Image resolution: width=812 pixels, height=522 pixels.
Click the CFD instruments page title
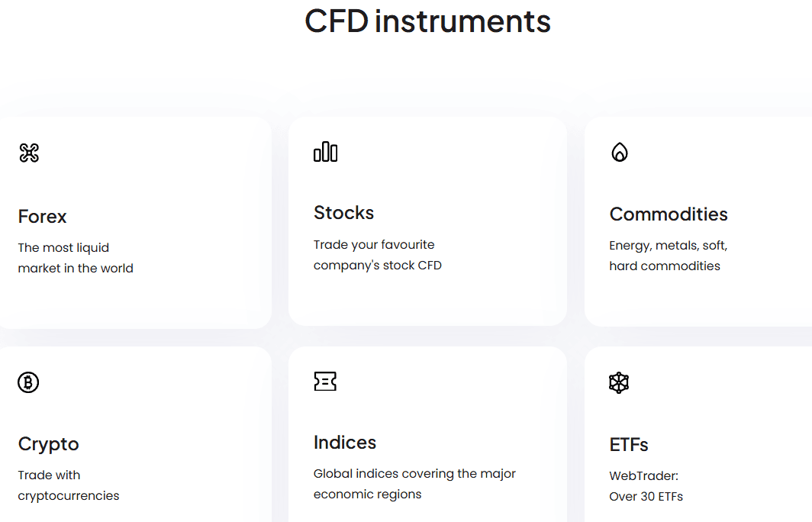[427, 21]
